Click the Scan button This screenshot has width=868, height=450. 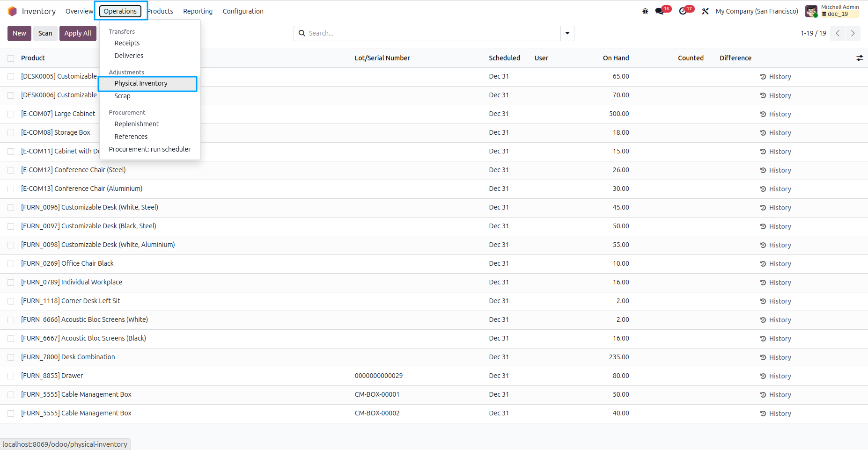[45, 33]
